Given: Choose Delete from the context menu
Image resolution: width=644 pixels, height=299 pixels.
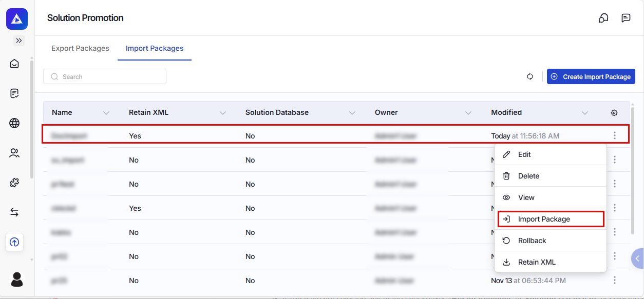Looking at the screenshot, I should tap(551, 176).
